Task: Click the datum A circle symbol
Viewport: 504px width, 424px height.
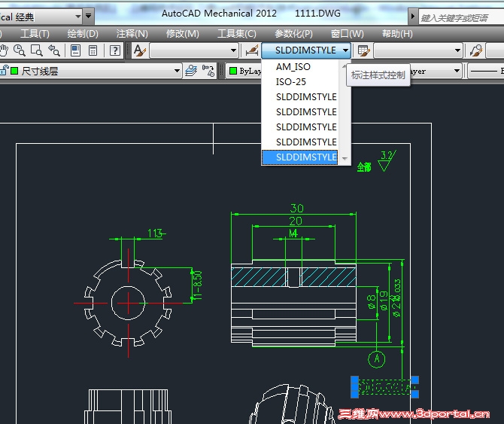Action: click(376, 358)
